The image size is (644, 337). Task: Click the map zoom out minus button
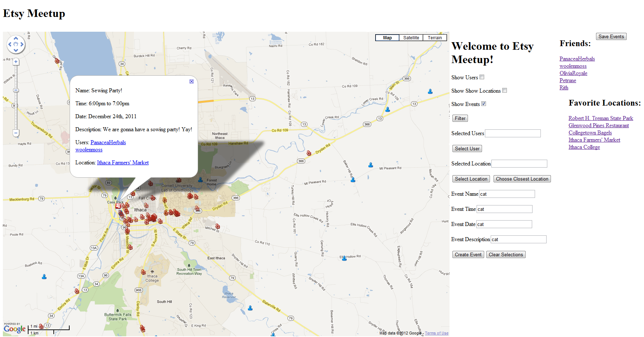(x=16, y=133)
